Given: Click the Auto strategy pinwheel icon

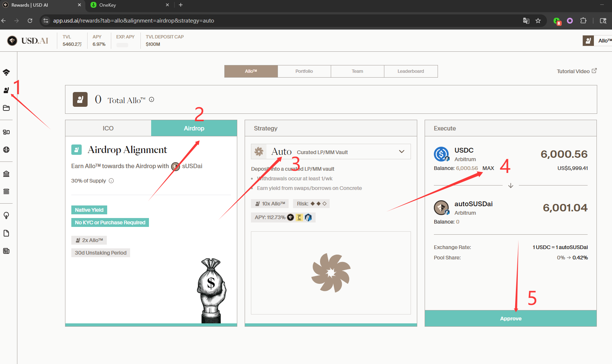Looking at the screenshot, I should (x=259, y=152).
